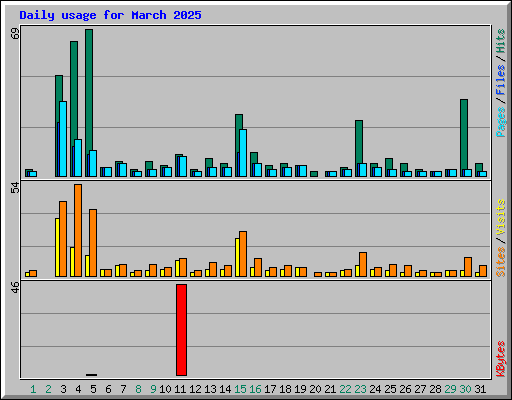Click the axis value 69 on the hits chart
Screen dimensions: 512x400
[15, 34]
